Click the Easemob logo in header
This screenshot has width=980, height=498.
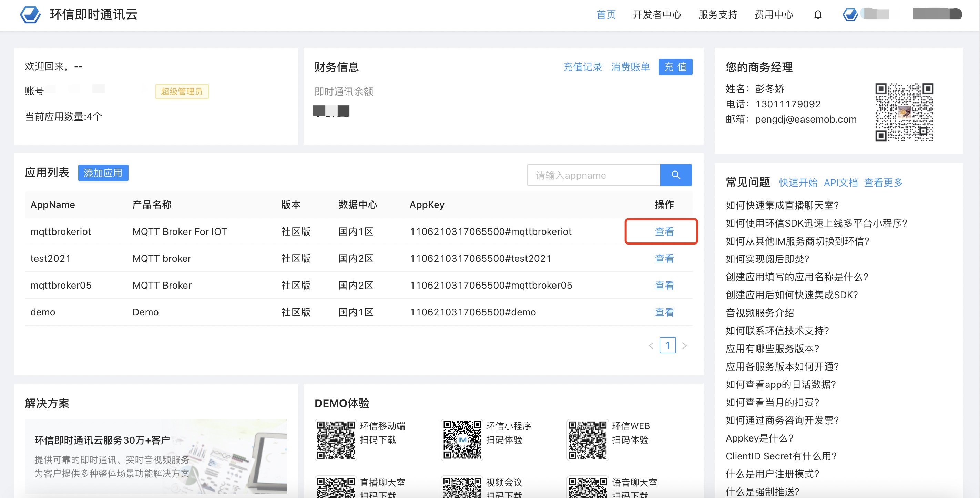[x=30, y=14]
